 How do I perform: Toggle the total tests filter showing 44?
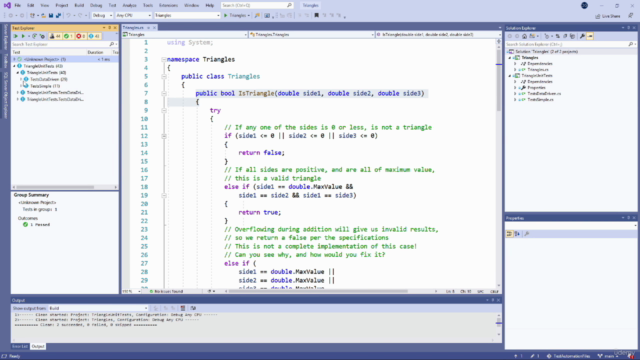tap(56, 36)
